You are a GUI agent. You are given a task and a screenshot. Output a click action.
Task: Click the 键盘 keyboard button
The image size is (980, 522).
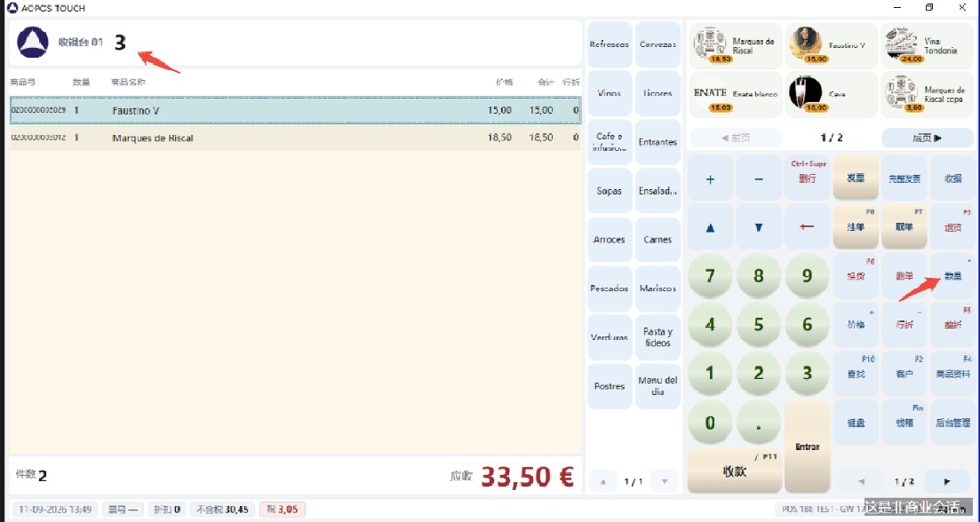[856, 422]
